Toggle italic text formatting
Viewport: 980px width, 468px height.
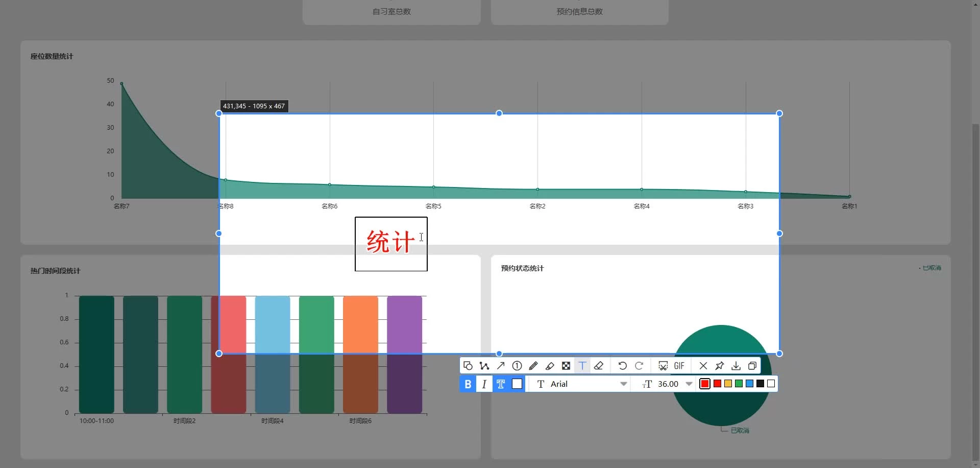(x=484, y=384)
